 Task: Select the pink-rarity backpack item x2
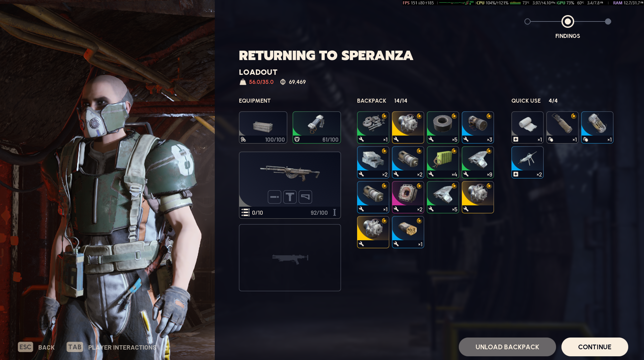click(x=408, y=197)
